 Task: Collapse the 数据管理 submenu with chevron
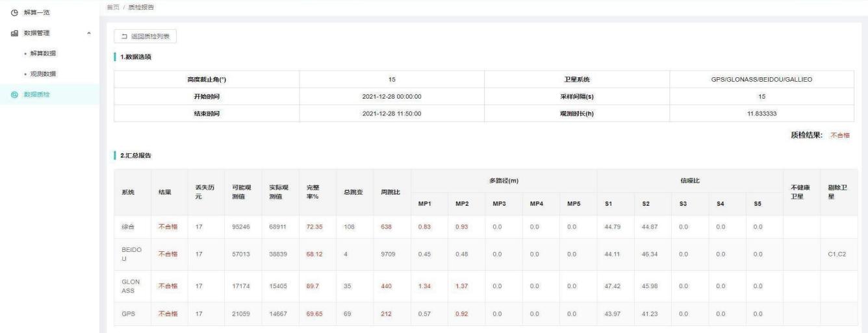pyautogui.click(x=89, y=32)
